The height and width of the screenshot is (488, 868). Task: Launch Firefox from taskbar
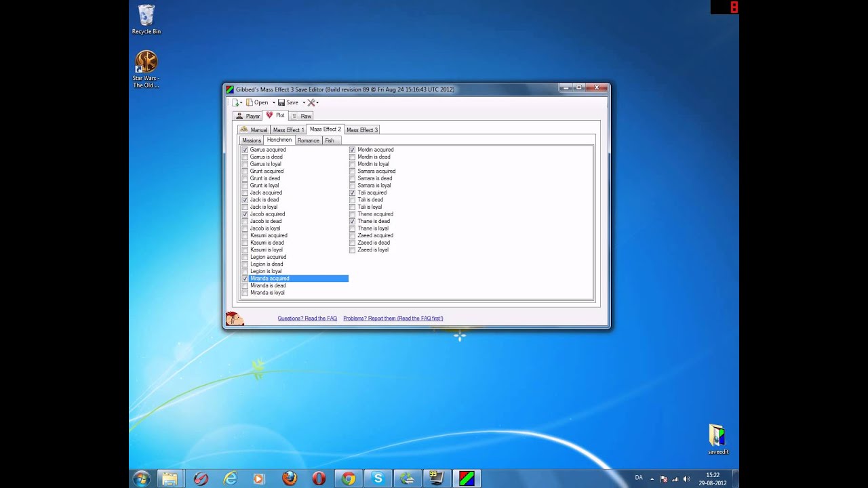[x=290, y=479]
